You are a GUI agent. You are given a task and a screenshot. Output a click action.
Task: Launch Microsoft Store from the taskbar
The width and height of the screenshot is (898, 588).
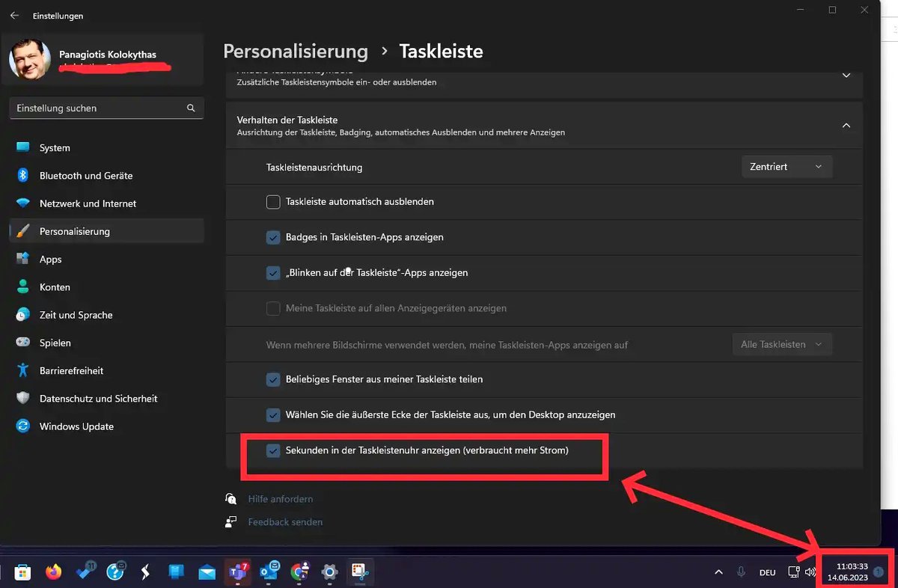point(22,572)
